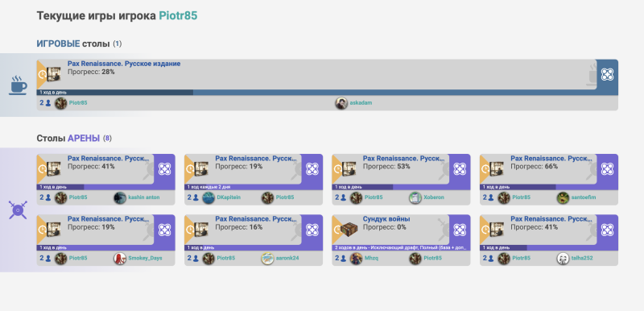Open santoefim's avatar picture
Viewport: 644px width, 311px height.
coord(563,197)
